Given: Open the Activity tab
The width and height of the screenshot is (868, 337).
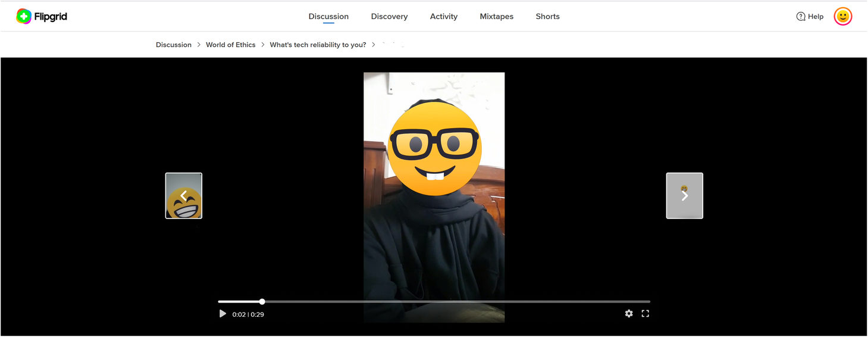Looking at the screenshot, I should click(444, 17).
